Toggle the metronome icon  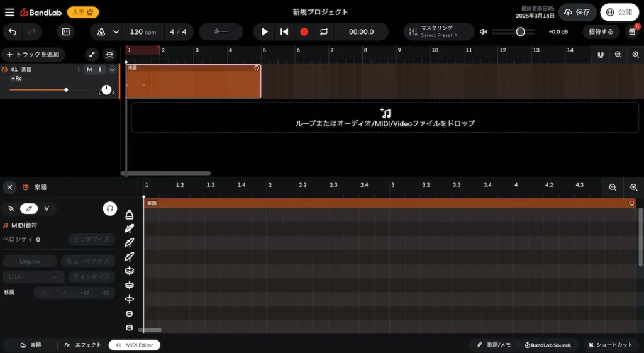click(x=101, y=31)
